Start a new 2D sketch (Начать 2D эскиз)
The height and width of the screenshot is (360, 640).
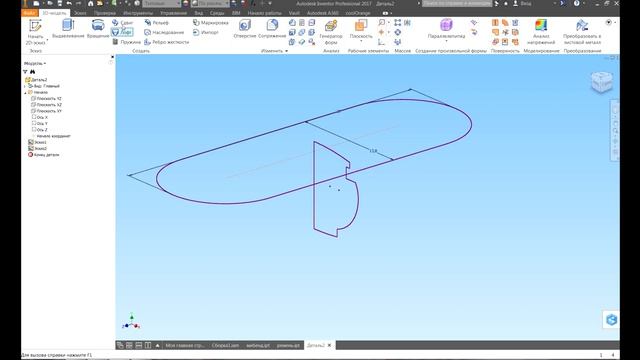35,31
